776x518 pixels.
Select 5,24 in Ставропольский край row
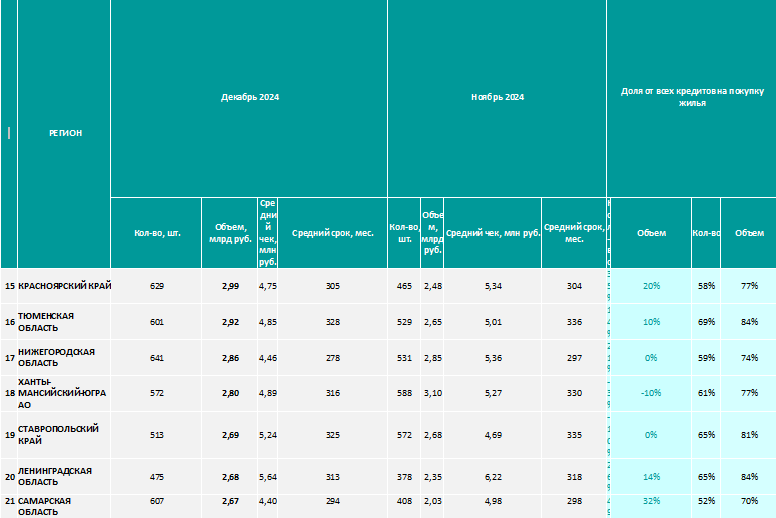tap(268, 435)
